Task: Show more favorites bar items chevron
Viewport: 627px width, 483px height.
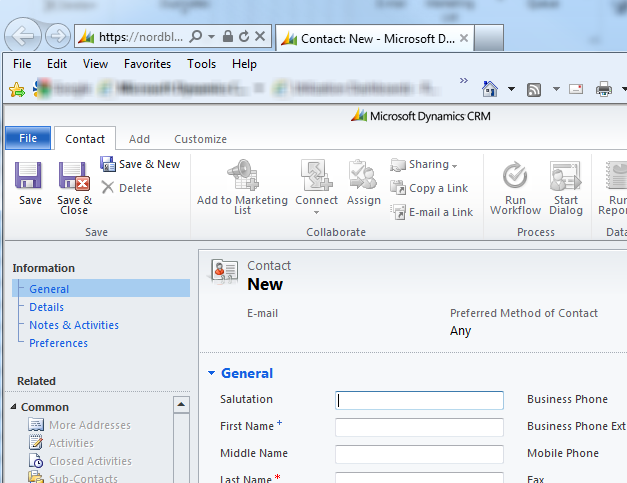Action: pyautogui.click(x=463, y=80)
